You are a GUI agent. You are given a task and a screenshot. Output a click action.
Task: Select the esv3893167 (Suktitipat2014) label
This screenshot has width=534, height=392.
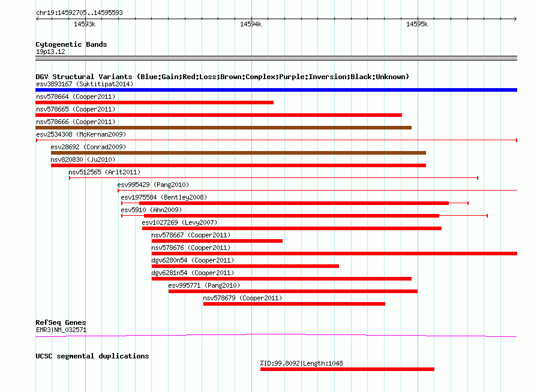pyautogui.click(x=85, y=84)
